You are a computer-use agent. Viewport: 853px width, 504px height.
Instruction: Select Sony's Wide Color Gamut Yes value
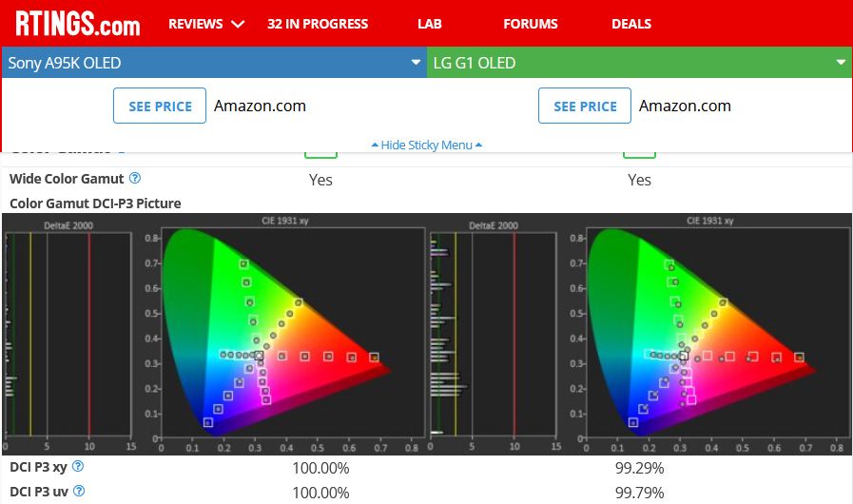click(x=321, y=180)
